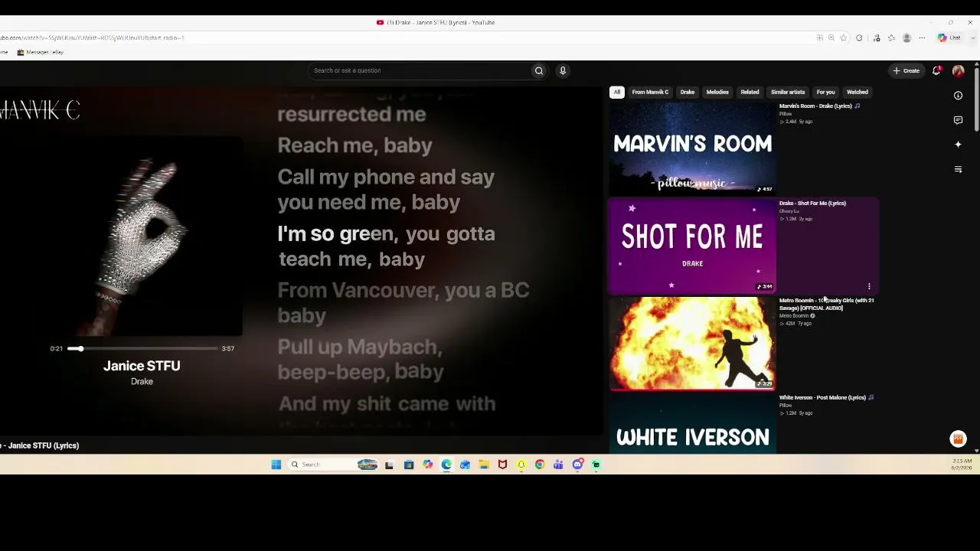
Task: Select the All filter chip
Action: tap(616, 92)
